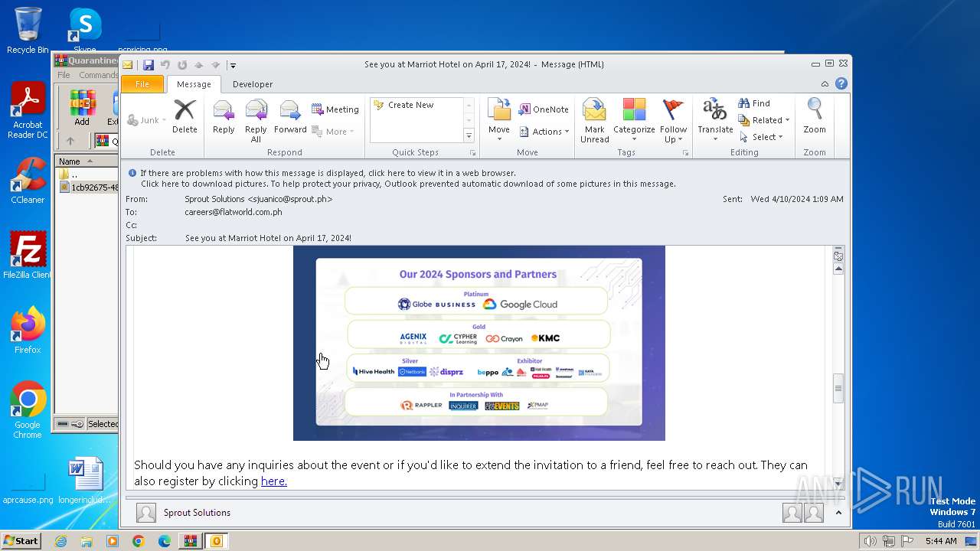Find text in this message

tap(754, 103)
